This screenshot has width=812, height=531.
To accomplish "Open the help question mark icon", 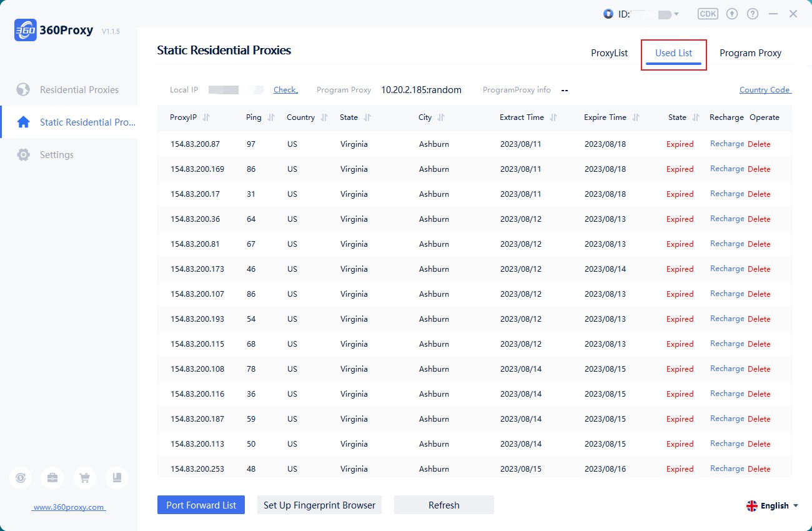I will (753, 14).
